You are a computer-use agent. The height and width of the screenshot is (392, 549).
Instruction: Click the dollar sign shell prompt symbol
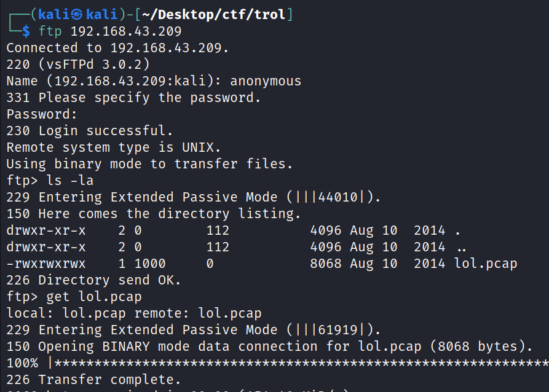point(25,31)
